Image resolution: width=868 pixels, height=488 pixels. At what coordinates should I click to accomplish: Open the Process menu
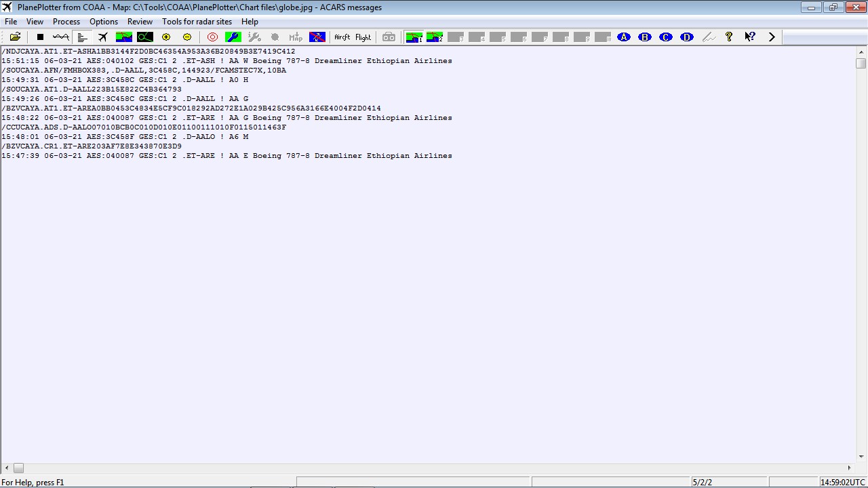(x=66, y=21)
